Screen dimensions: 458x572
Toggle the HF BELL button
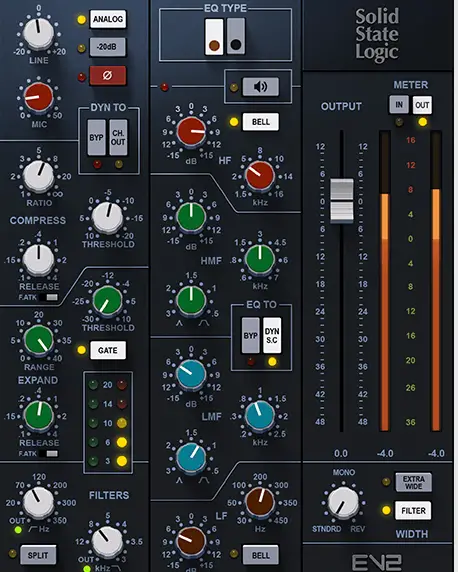261,122
